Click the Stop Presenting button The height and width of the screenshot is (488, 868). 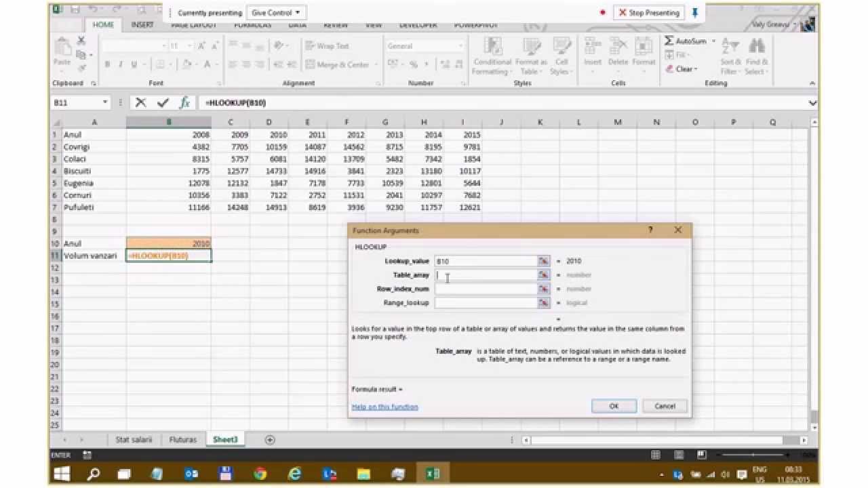649,12
